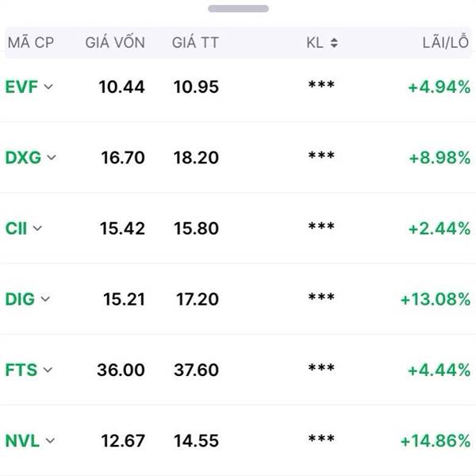Open the DXG stock symbol

click(23, 158)
